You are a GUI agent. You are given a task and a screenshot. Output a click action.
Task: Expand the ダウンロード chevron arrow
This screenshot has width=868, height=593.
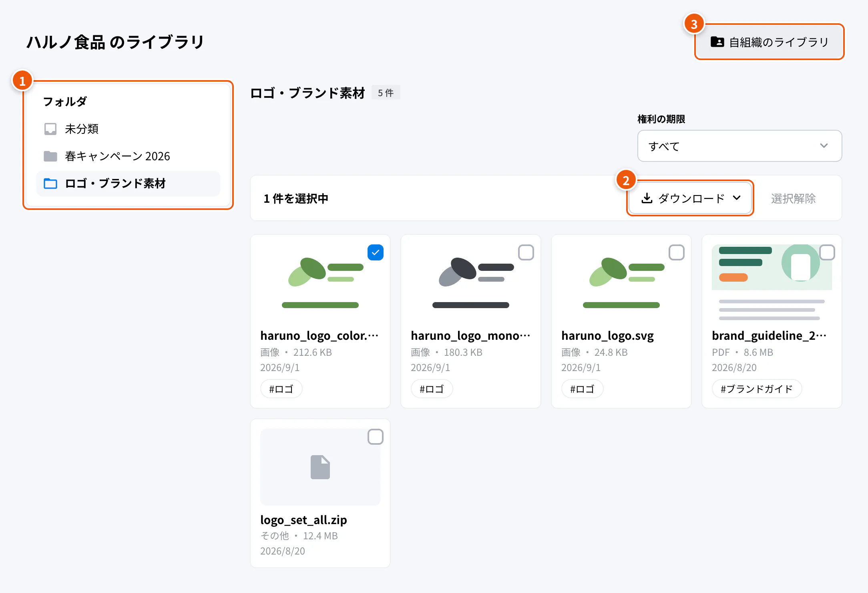737,198
